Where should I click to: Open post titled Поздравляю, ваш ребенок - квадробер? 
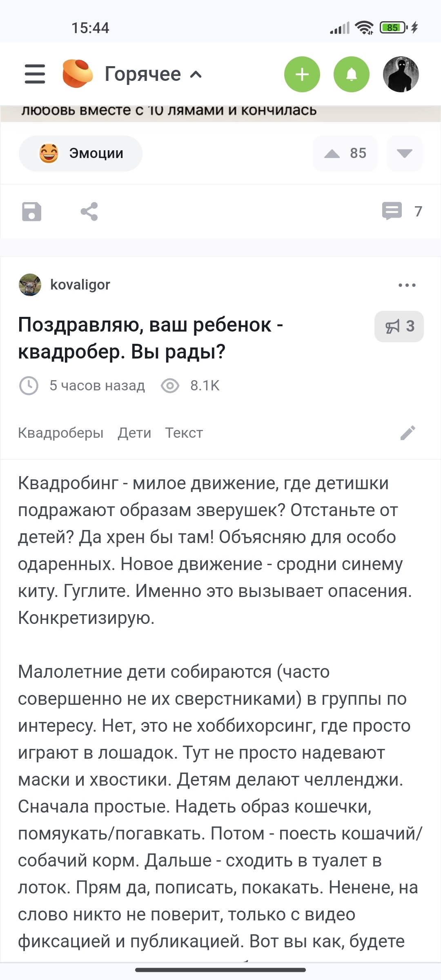coord(150,338)
